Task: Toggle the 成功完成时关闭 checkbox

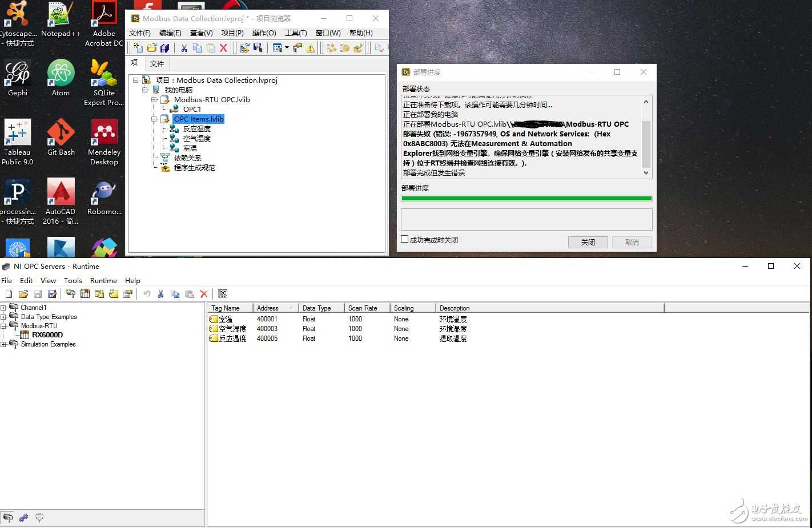Action: [x=405, y=239]
